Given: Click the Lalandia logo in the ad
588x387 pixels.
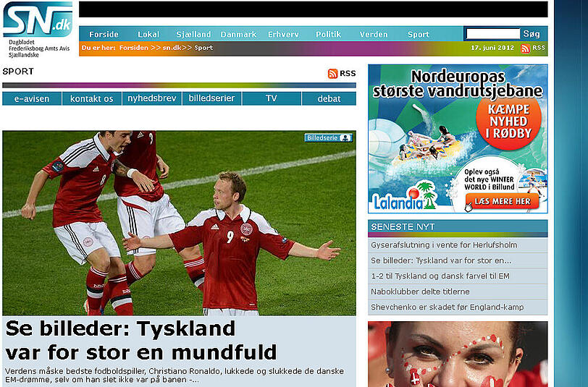Looking at the screenshot, I should (405, 197).
